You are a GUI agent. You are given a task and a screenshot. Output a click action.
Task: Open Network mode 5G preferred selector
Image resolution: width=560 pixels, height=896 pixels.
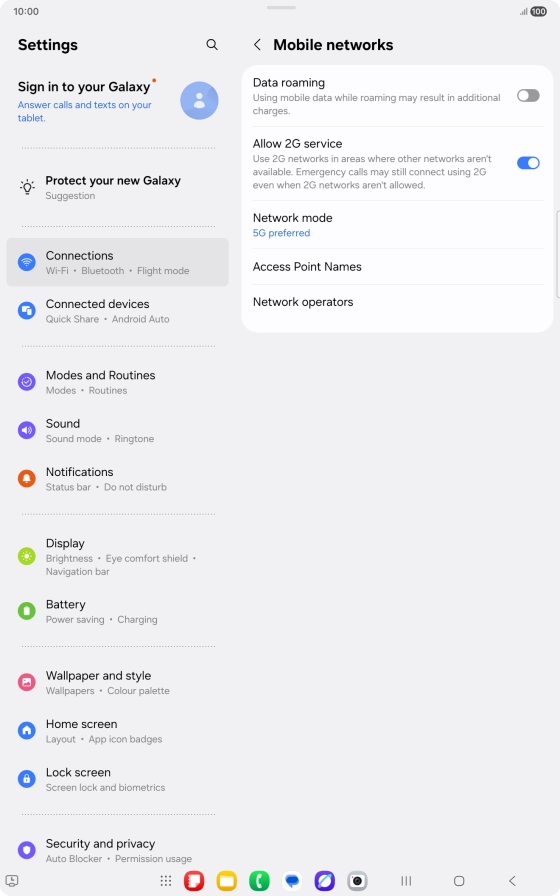[397, 225]
